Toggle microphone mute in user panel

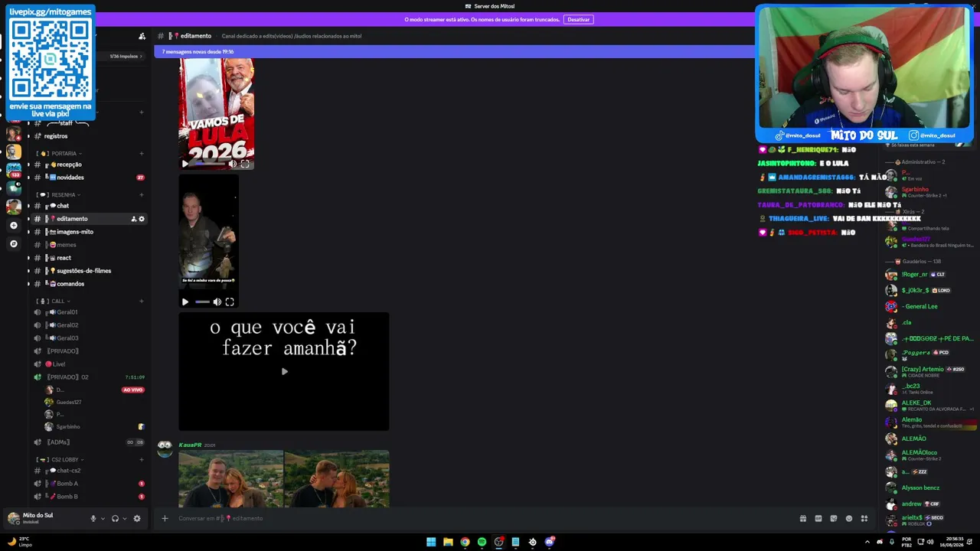(x=93, y=518)
